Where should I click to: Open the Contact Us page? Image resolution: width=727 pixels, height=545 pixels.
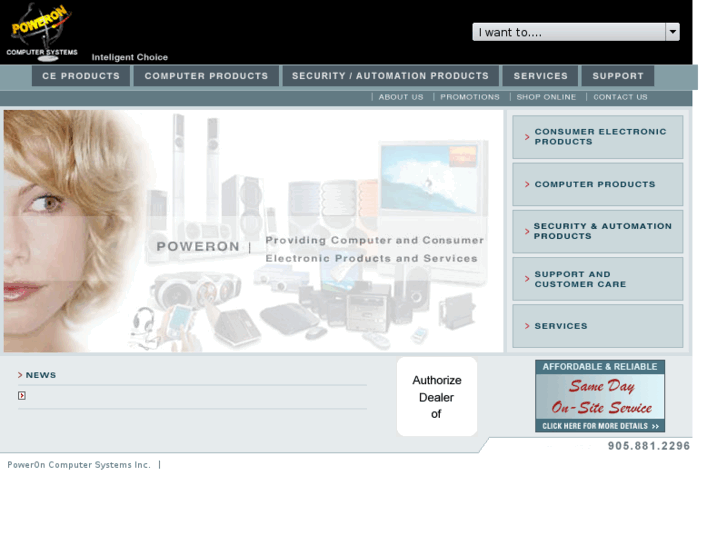[x=620, y=97]
